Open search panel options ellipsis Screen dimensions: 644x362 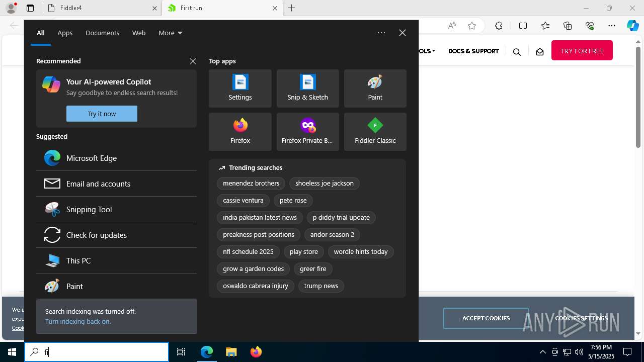(x=381, y=33)
